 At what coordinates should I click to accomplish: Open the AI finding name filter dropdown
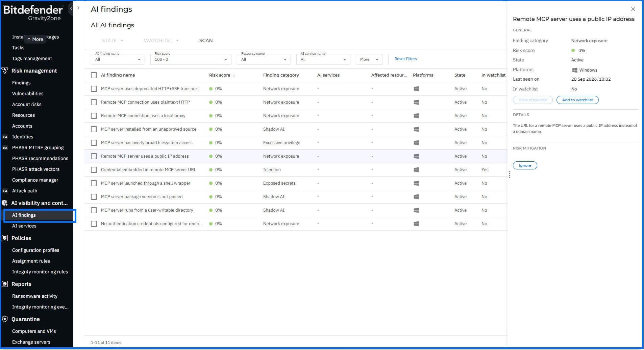coord(118,59)
